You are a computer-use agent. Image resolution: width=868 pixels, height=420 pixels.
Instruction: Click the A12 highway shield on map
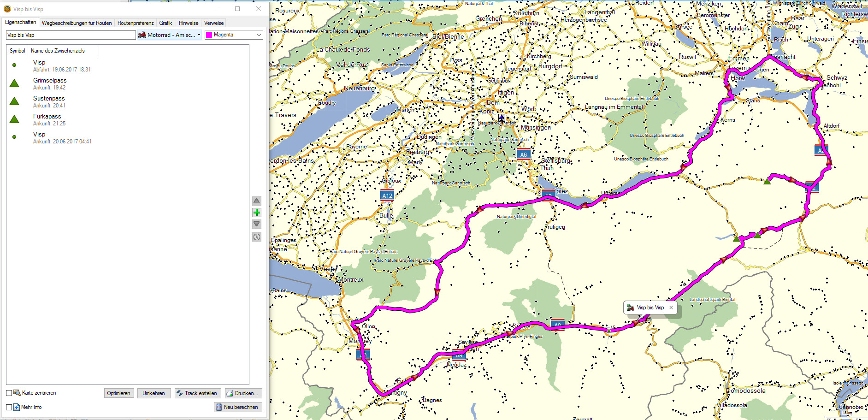point(387,195)
